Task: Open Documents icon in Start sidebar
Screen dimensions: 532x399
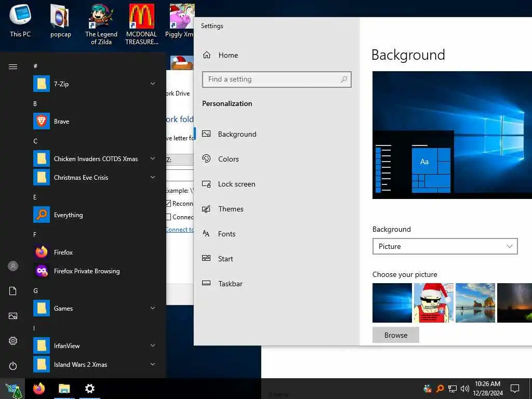Action: [x=13, y=291]
